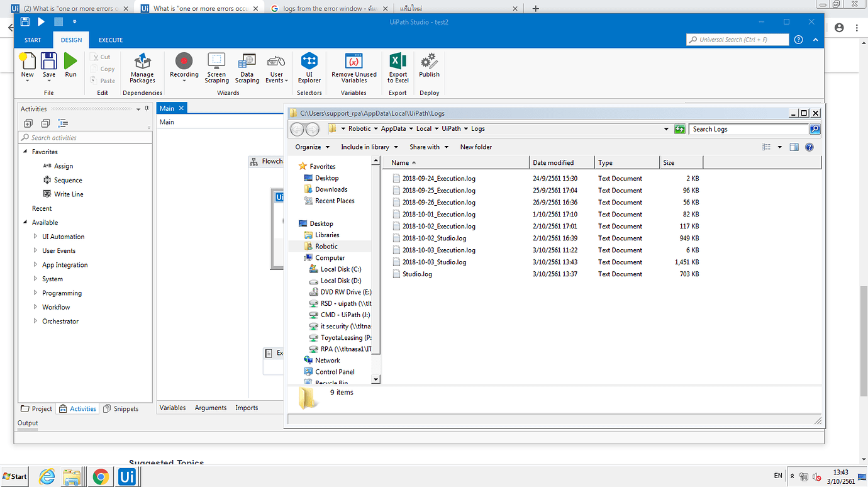Switch to the START ribbon tab
Screen dimensions: 868x487
click(x=33, y=40)
